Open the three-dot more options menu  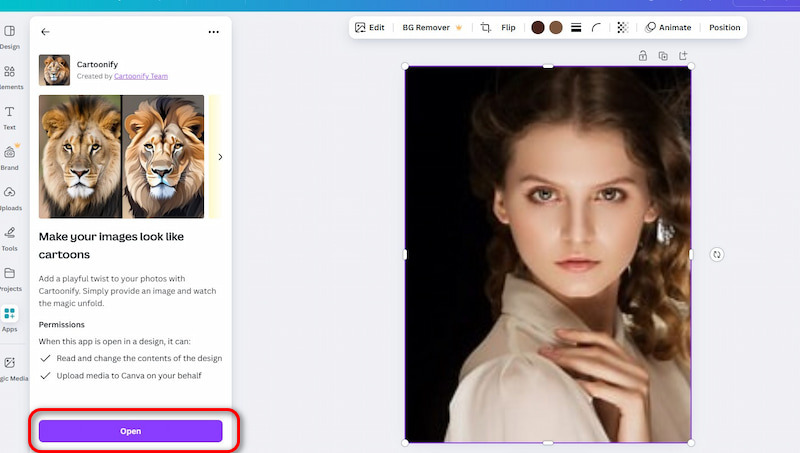click(x=213, y=32)
